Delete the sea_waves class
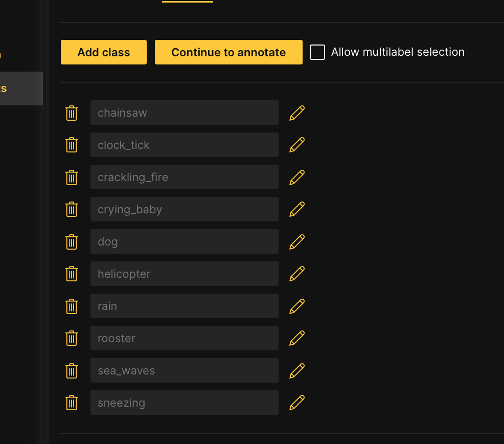This screenshot has width=504, height=444. [72, 370]
